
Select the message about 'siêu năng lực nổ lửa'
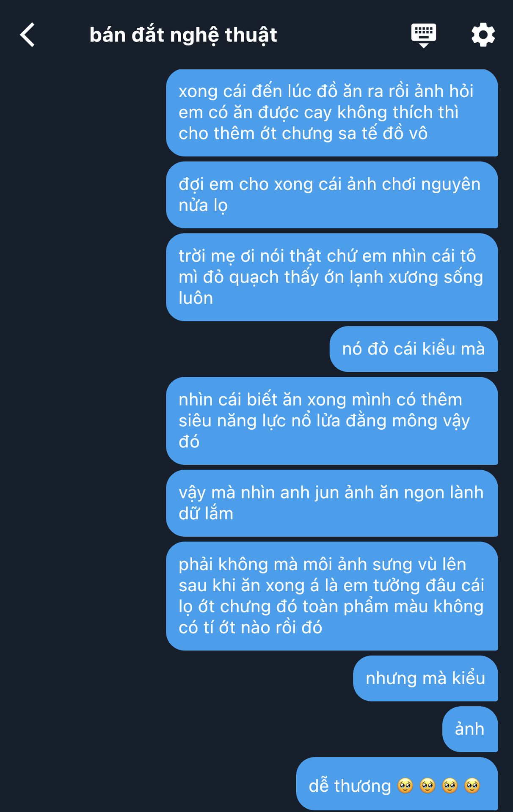click(332, 421)
